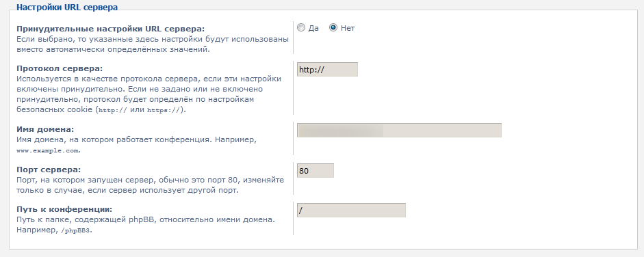Screen dimensions: 644x257
Task: Click the forced settings description paragraph
Action: [x=153, y=44]
